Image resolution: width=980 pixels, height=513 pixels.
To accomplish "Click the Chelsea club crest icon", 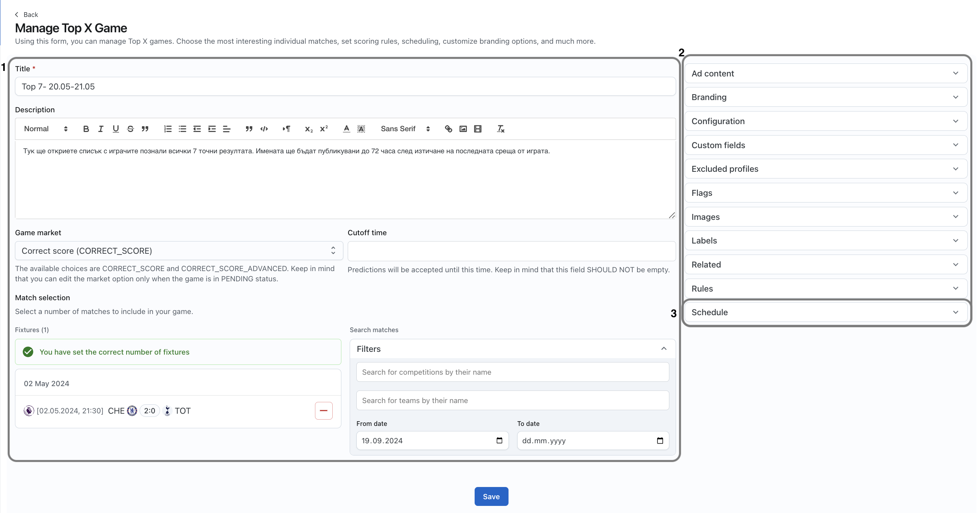I will (x=132, y=411).
